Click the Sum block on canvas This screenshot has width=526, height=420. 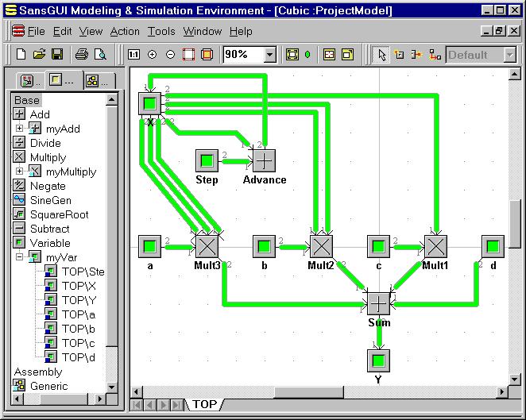pyautogui.click(x=378, y=304)
